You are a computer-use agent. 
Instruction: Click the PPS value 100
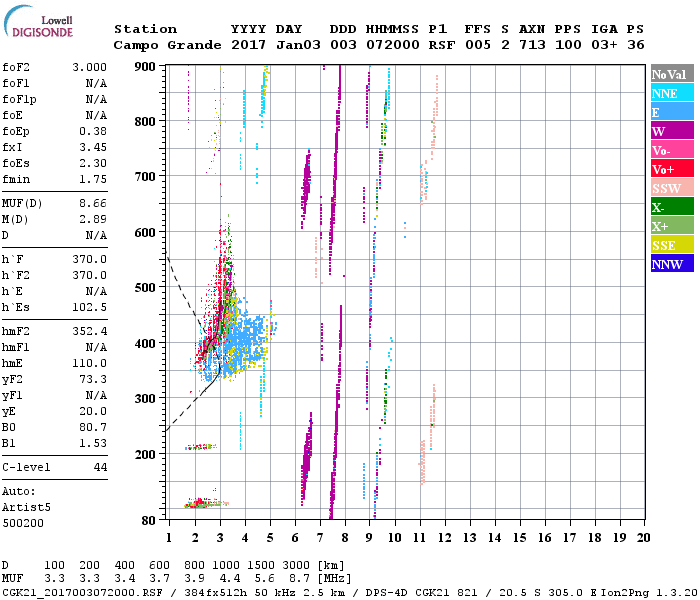click(x=568, y=45)
